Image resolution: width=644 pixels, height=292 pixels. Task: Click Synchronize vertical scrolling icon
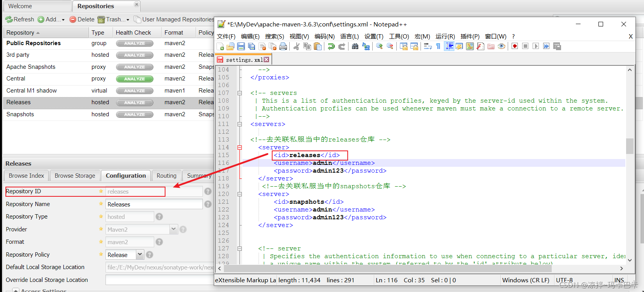[403, 46]
